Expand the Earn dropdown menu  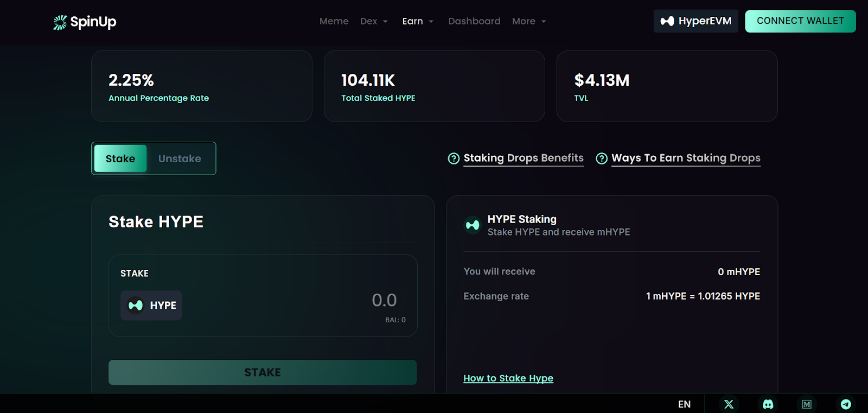[x=418, y=21]
